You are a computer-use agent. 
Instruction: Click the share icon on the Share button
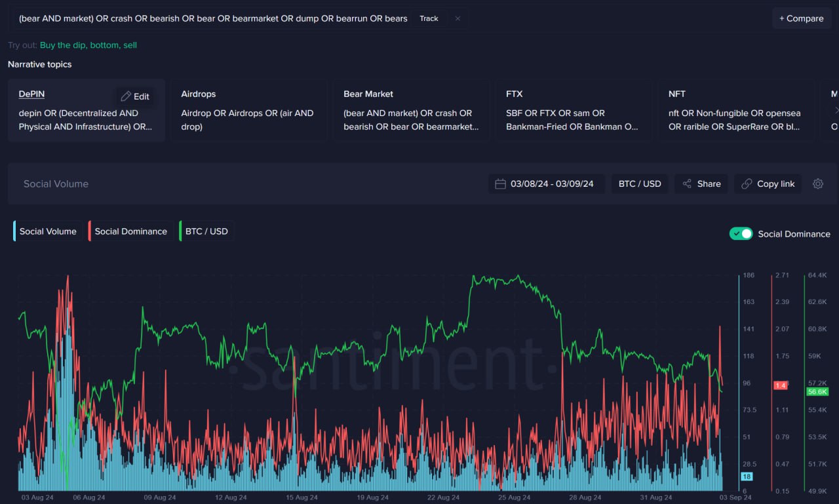coord(687,184)
